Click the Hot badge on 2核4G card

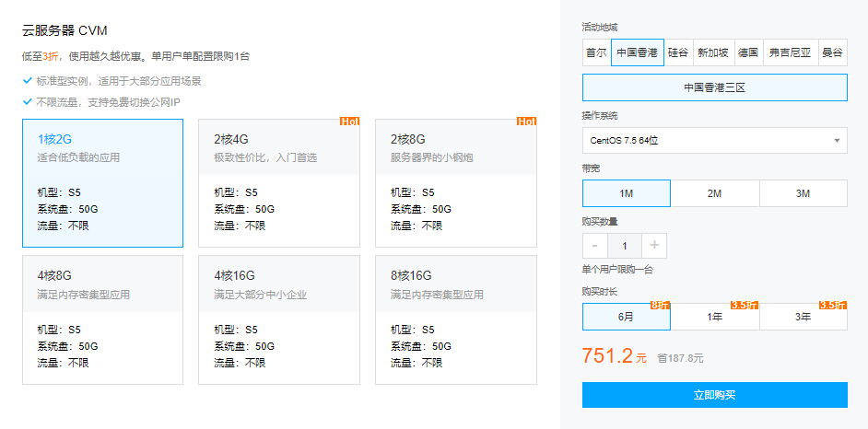point(350,122)
